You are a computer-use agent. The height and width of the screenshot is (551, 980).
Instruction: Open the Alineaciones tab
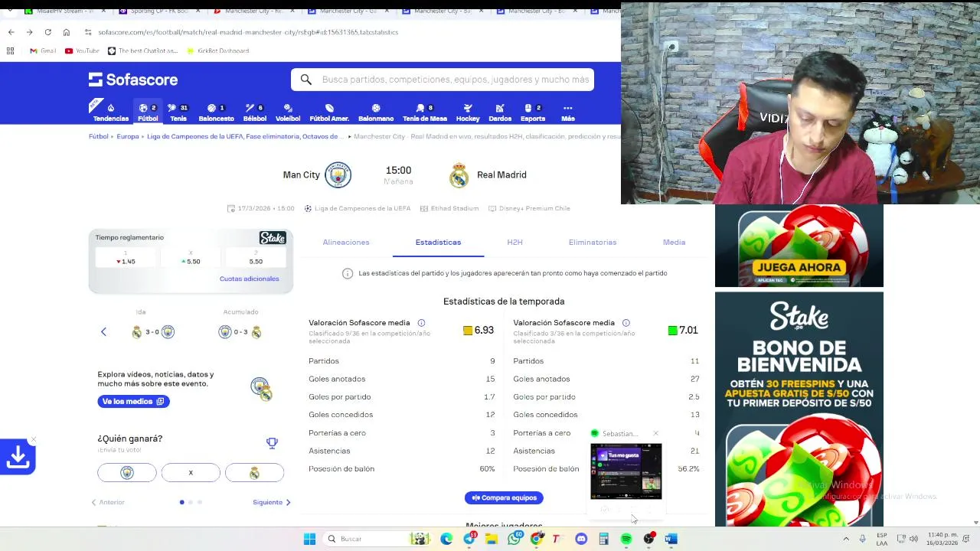click(x=346, y=242)
